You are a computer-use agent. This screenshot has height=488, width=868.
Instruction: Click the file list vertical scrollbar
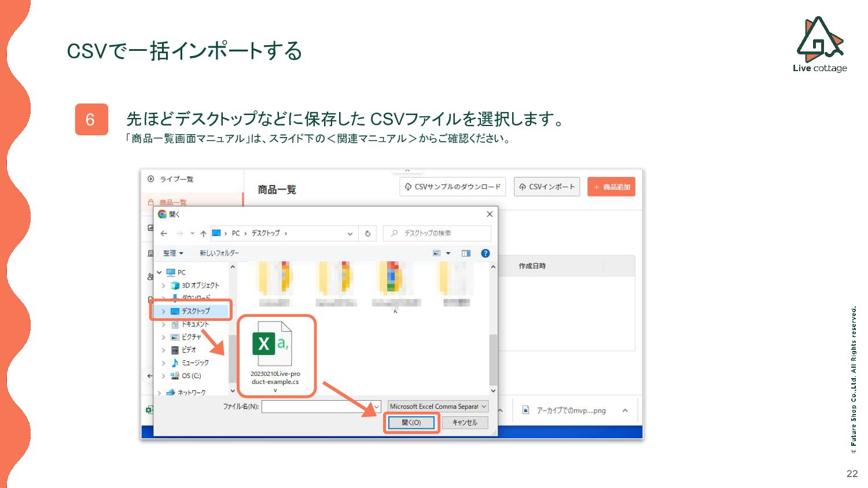tap(493, 358)
